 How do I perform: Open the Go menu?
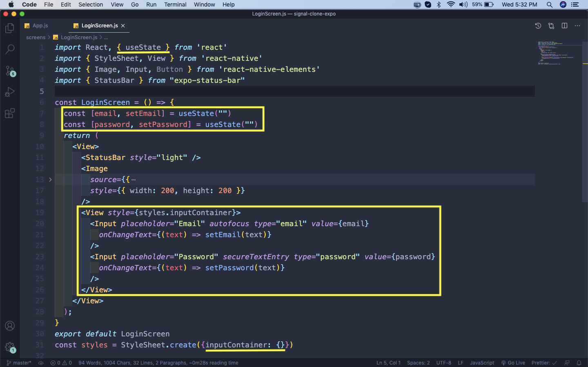135,4
